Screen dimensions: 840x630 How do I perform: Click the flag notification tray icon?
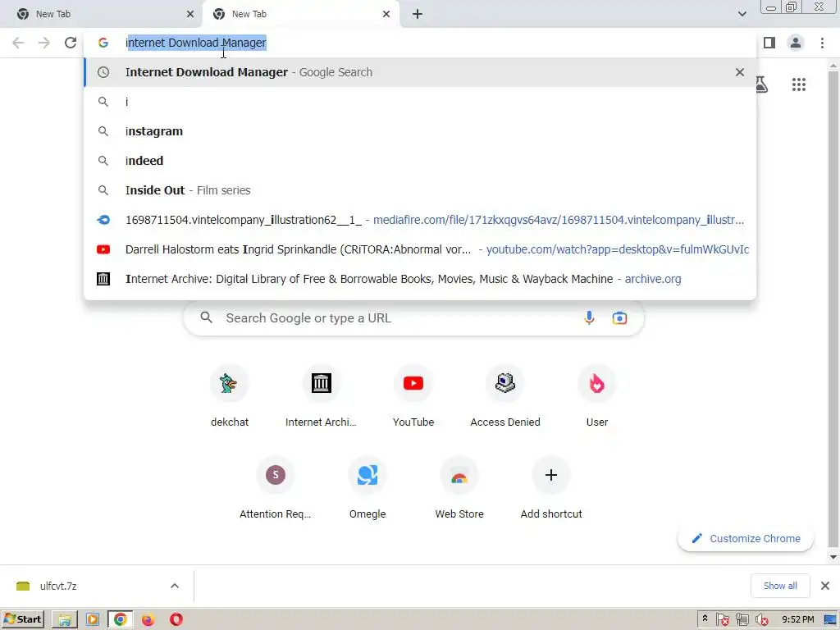coord(722,620)
